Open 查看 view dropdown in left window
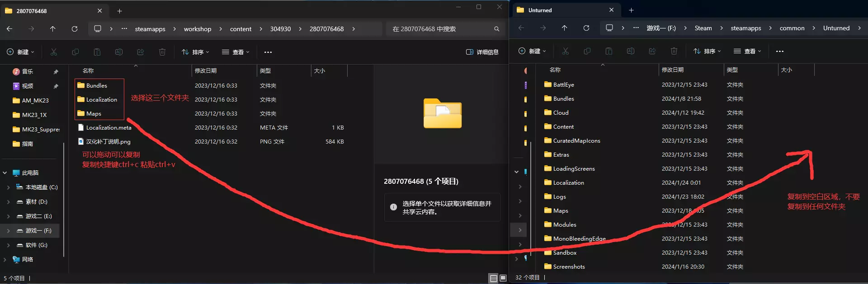 [x=236, y=52]
